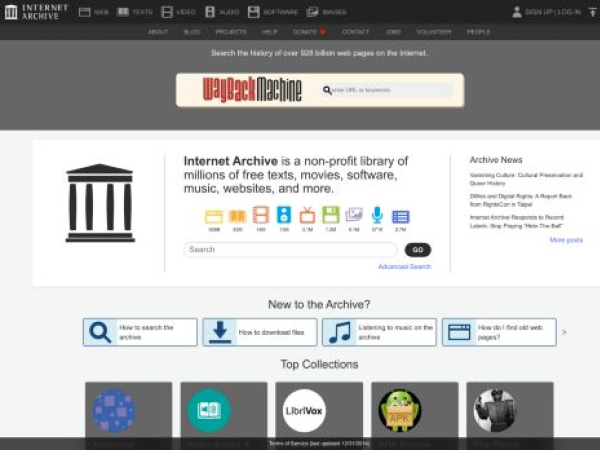Click the Wayback search magnifier icon
The image size is (600, 450).
coord(327,90)
